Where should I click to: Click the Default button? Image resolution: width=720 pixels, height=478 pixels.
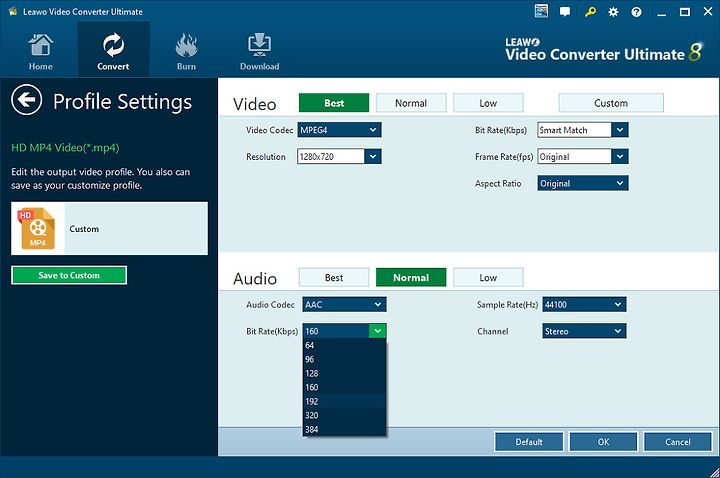click(x=529, y=442)
